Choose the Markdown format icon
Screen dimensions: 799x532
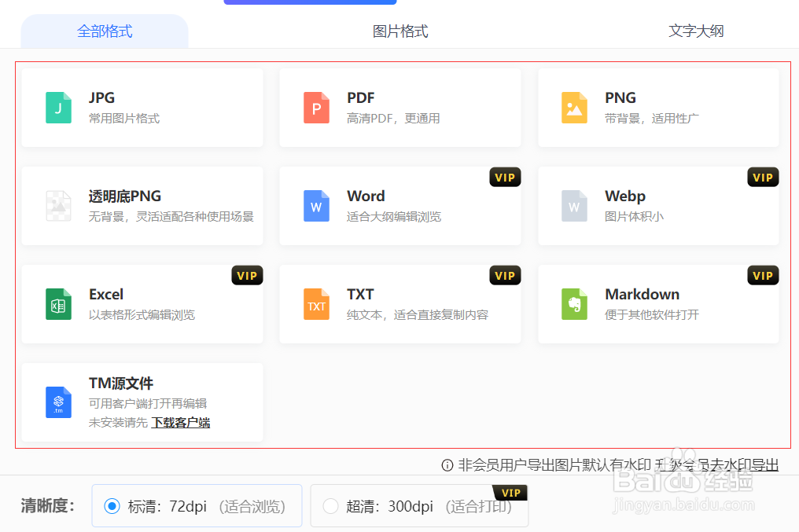[574, 304]
